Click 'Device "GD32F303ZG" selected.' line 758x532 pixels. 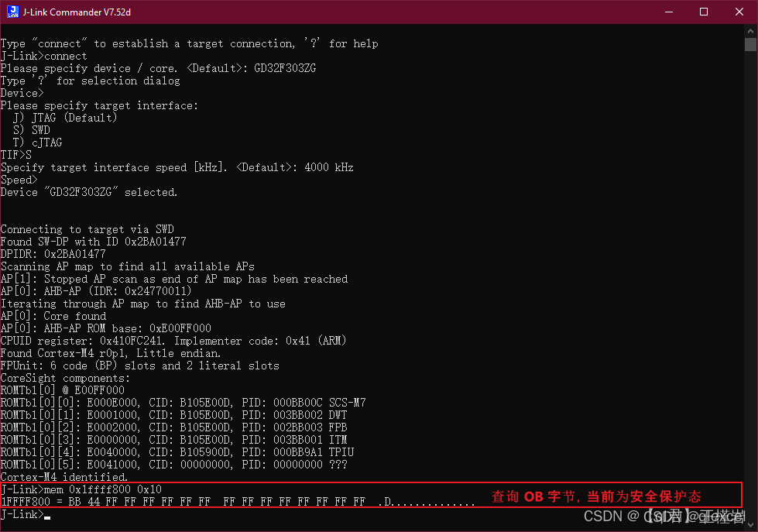[x=89, y=193]
